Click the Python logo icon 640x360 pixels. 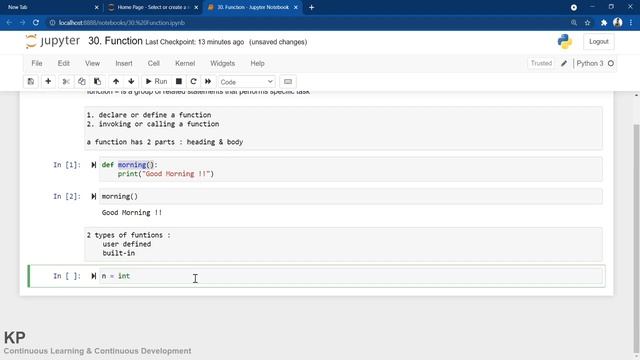tap(565, 42)
